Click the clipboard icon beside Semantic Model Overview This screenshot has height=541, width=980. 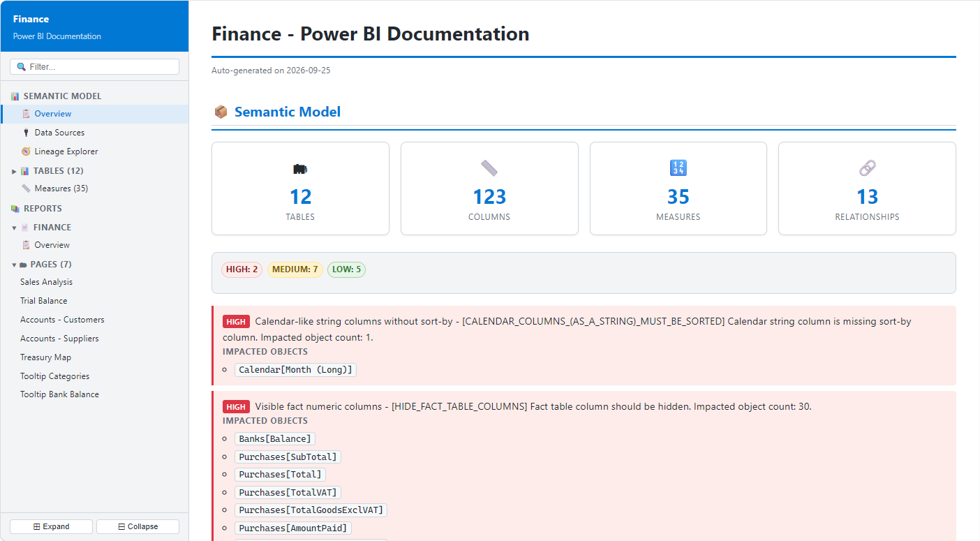tap(26, 114)
